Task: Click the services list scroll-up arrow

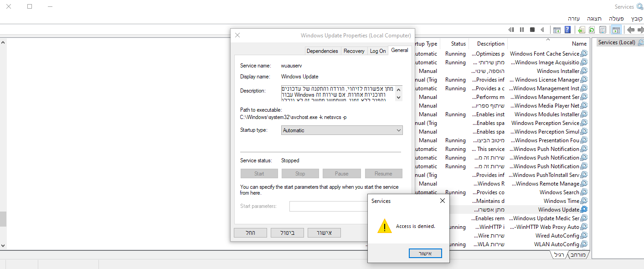Action: (3, 42)
